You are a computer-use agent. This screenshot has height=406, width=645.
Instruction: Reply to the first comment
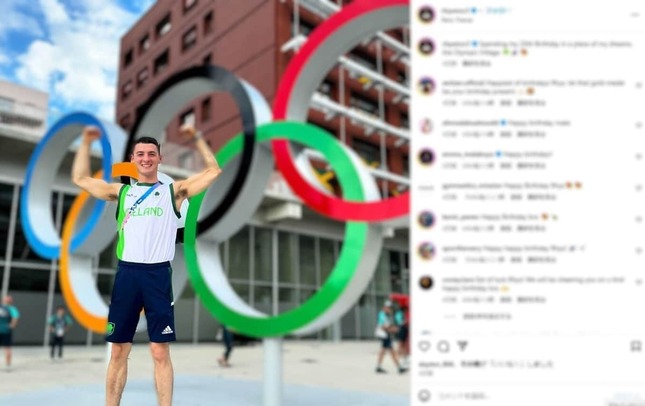point(506,103)
